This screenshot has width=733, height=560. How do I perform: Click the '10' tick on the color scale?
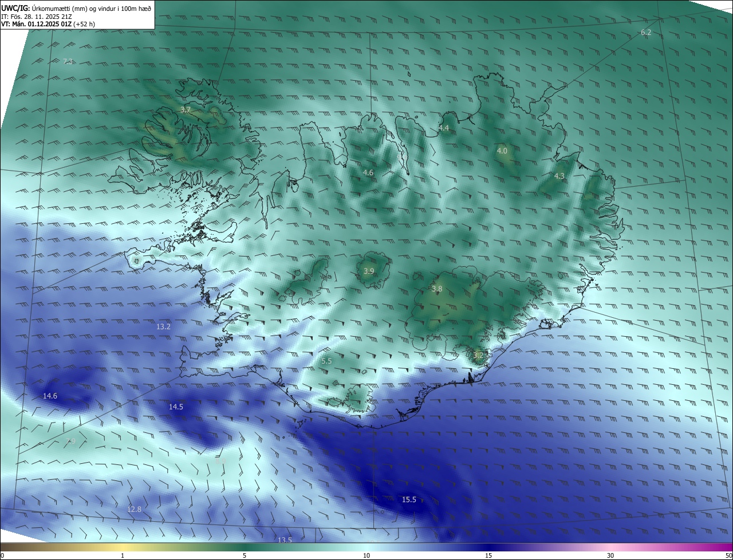366,555
